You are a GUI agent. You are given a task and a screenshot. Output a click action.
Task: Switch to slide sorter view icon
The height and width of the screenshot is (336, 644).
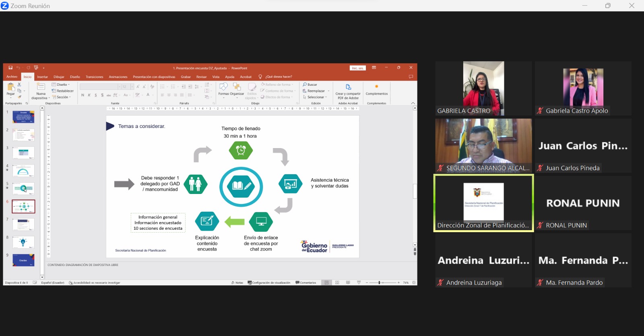(337, 282)
